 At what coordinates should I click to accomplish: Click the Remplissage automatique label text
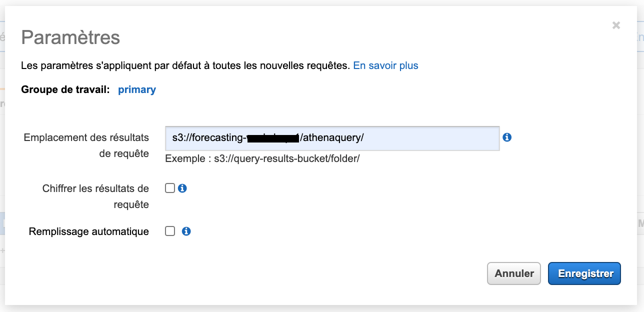click(89, 231)
